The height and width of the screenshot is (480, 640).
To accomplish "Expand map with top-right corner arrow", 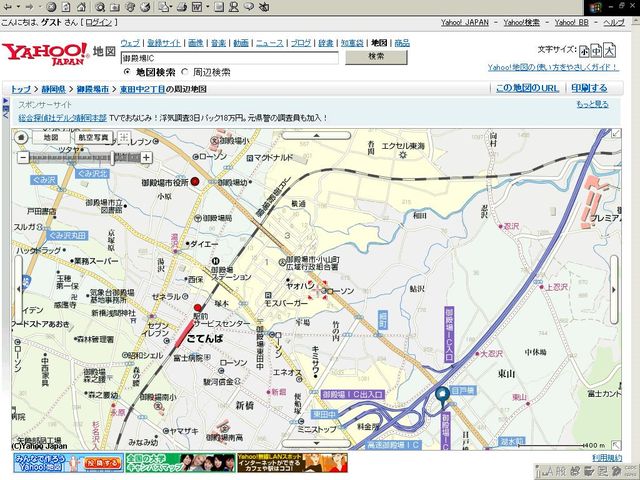I will pyautogui.click(x=616, y=134).
